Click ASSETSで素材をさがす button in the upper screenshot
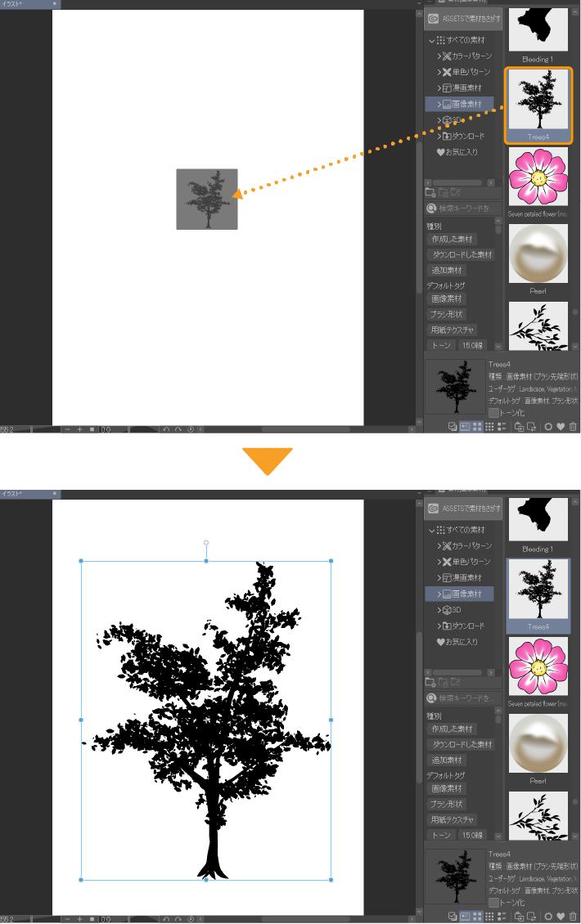581x924 pixels. [463, 19]
